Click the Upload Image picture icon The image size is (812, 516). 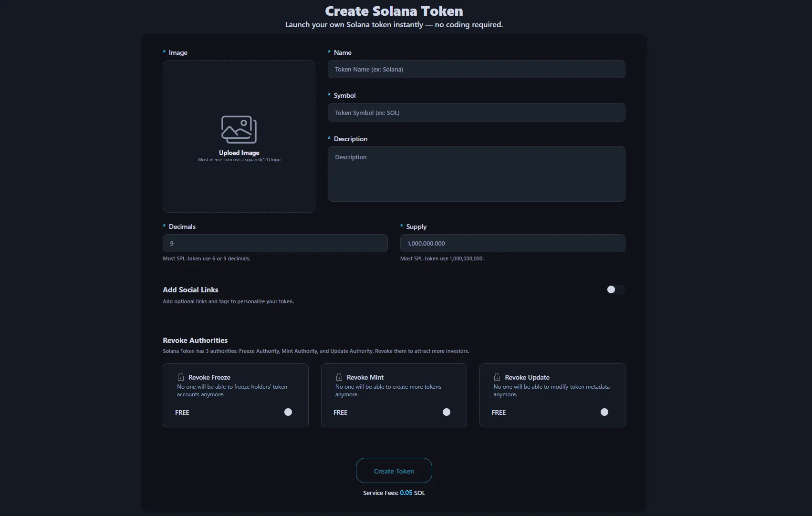click(x=239, y=129)
